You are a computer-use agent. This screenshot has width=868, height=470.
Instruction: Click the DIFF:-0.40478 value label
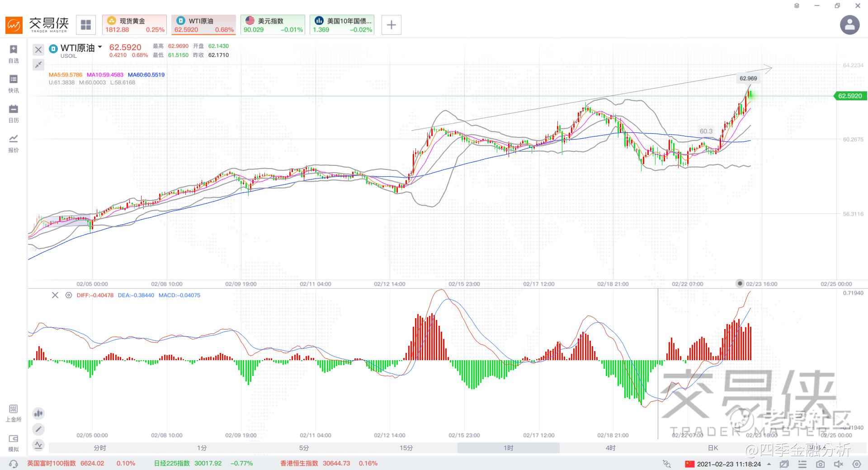click(x=95, y=295)
